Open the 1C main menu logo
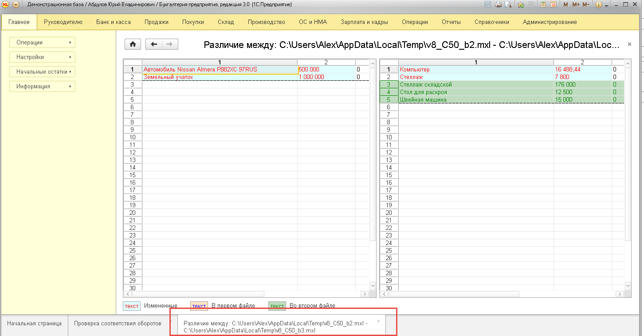 pyautogui.click(x=6, y=4)
